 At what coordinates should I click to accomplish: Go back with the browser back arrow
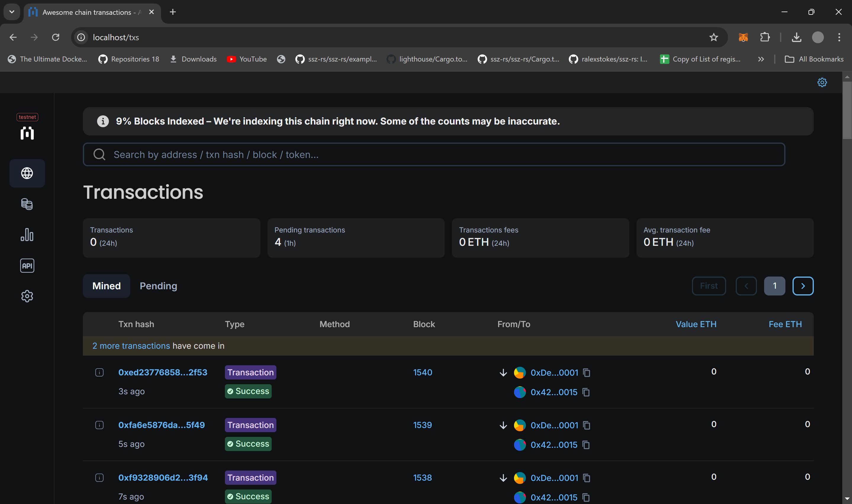click(x=13, y=37)
